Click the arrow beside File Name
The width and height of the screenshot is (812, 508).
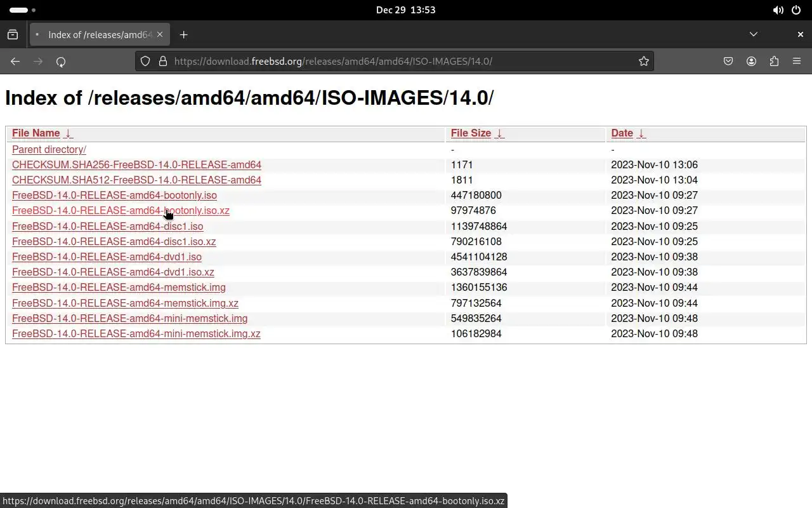69,133
